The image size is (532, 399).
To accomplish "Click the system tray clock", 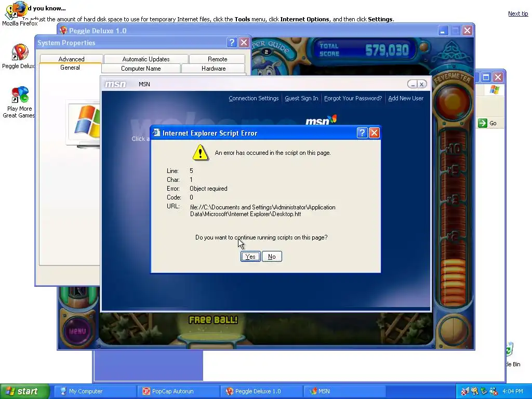I will click(x=513, y=391).
